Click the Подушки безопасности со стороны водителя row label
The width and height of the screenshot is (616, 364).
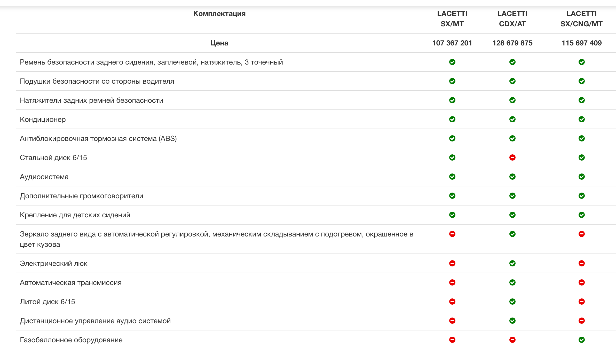point(97,81)
